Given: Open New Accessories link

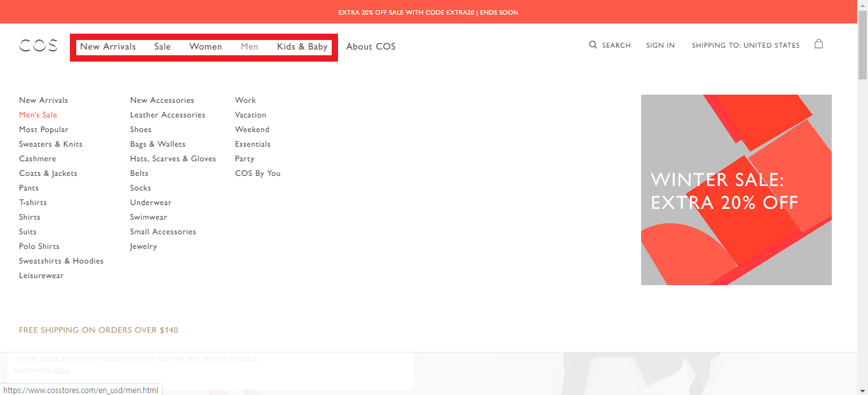Looking at the screenshot, I should 162,100.
